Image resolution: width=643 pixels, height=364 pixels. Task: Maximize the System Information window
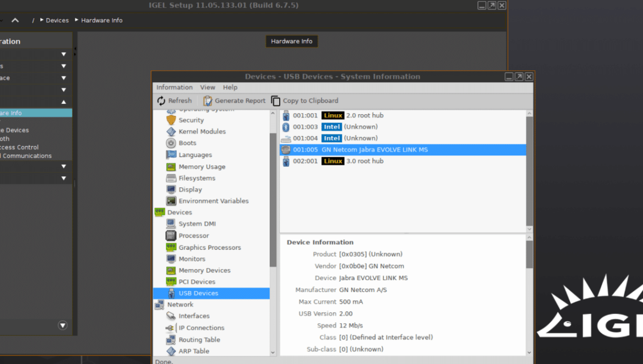[519, 76]
